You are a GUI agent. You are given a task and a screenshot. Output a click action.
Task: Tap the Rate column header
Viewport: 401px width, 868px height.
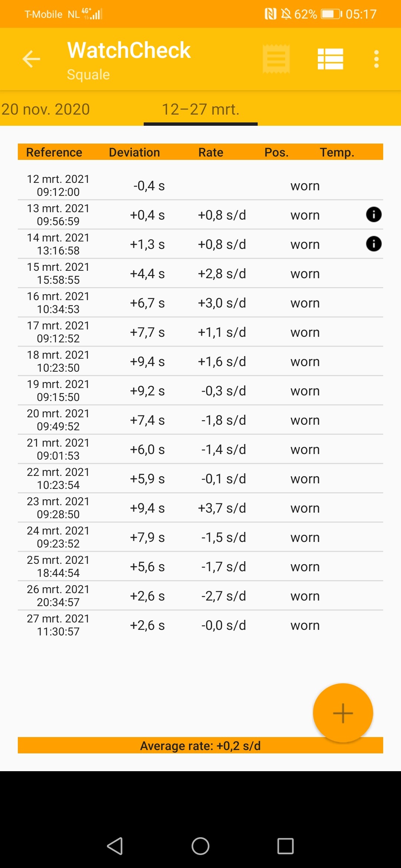click(x=211, y=152)
